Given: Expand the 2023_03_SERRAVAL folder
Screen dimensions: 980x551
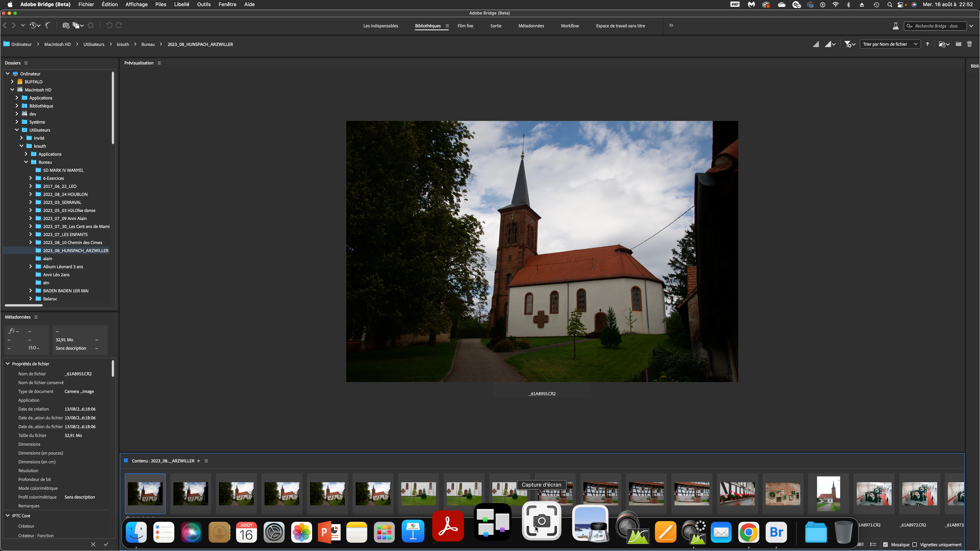Looking at the screenshot, I should (31, 202).
